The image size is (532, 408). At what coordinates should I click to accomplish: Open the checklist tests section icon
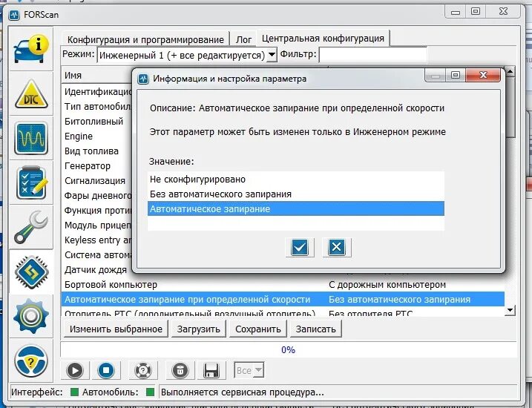pyautogui.click(x=31, y=183)
